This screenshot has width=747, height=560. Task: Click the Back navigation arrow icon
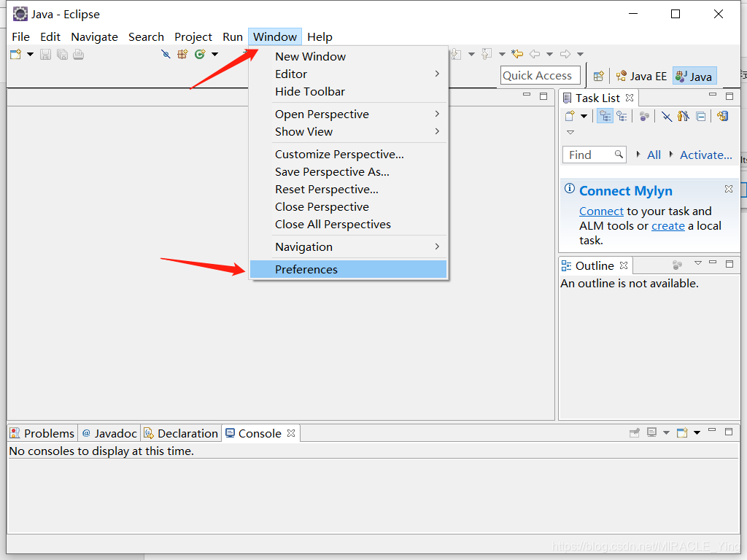535,54
